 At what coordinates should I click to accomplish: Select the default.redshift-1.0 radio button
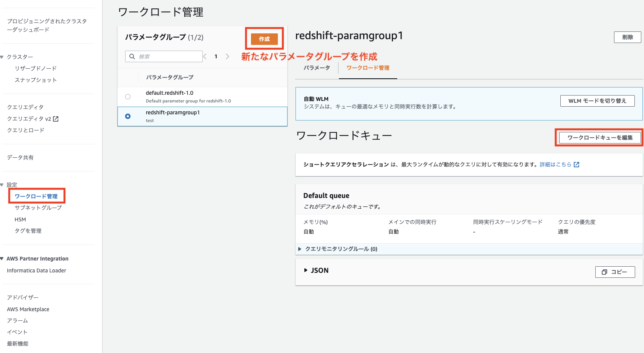pos(128,97)
